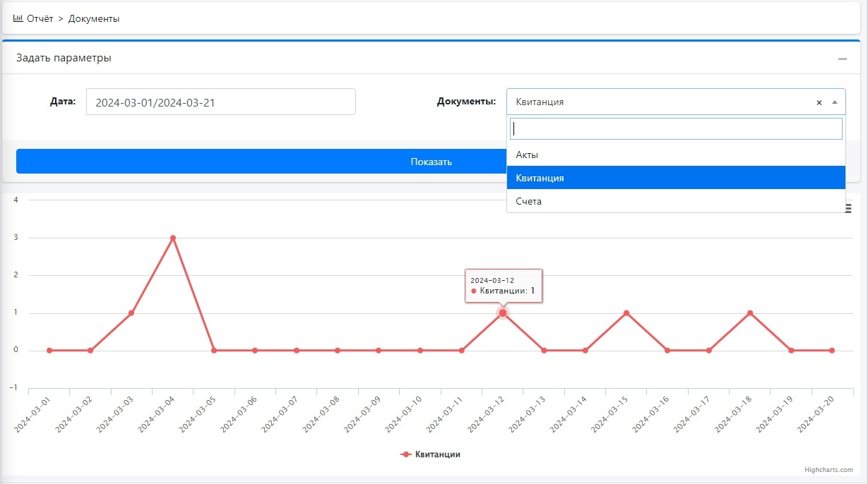Click the bar chart icon beside Отчёт
This screenshot has width=868, height=484.
tap(18, 18)
